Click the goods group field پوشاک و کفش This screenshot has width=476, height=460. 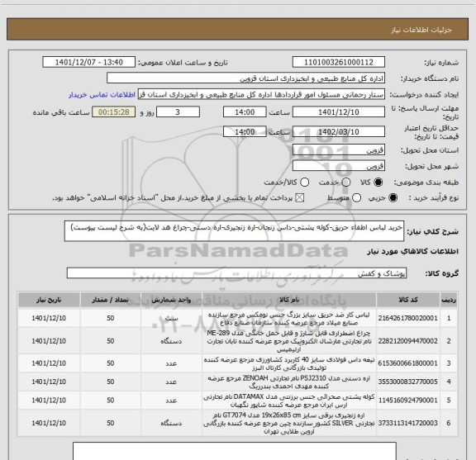236,273
